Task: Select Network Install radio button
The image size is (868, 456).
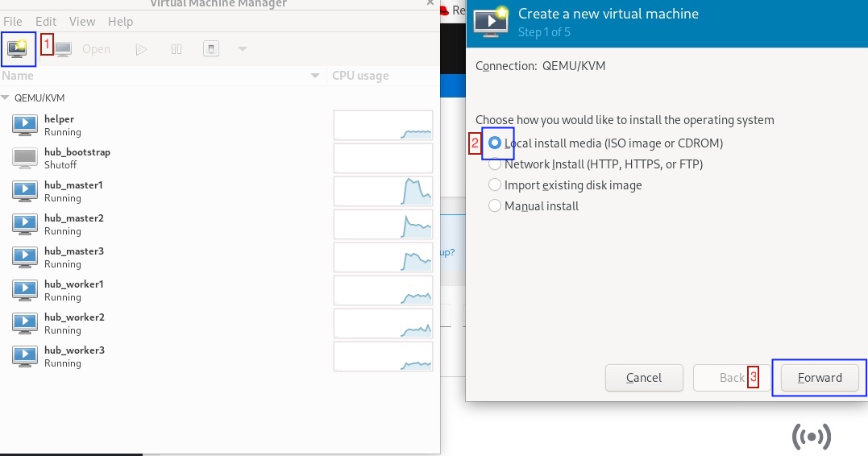Action: 495,164
